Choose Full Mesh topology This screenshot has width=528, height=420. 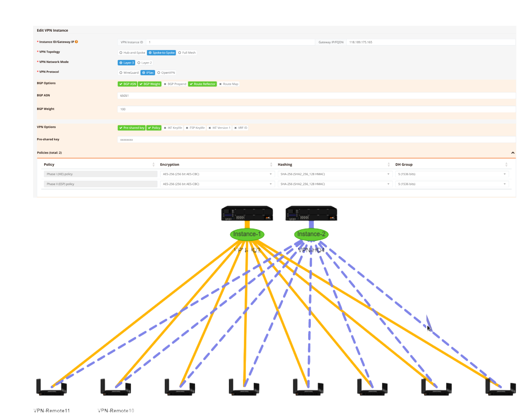click(187, 53)
